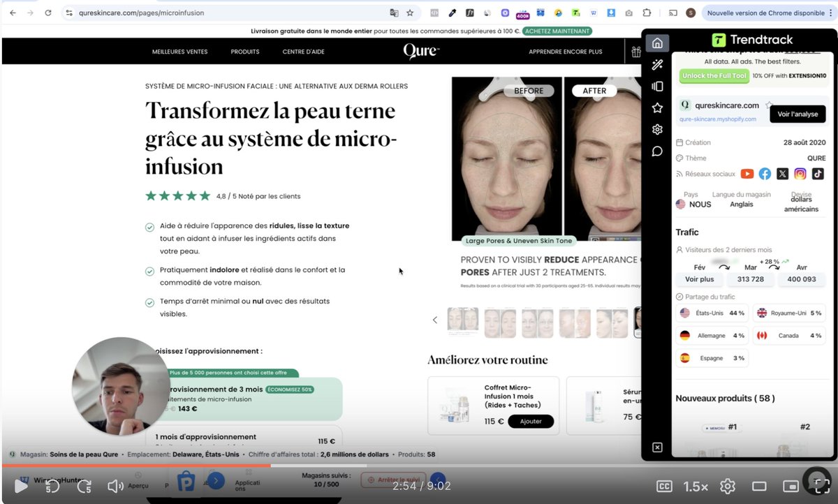Screen dimensions: 838x504
Task: Click the Canada 4 % traffic share
Action: pos(789,336)
